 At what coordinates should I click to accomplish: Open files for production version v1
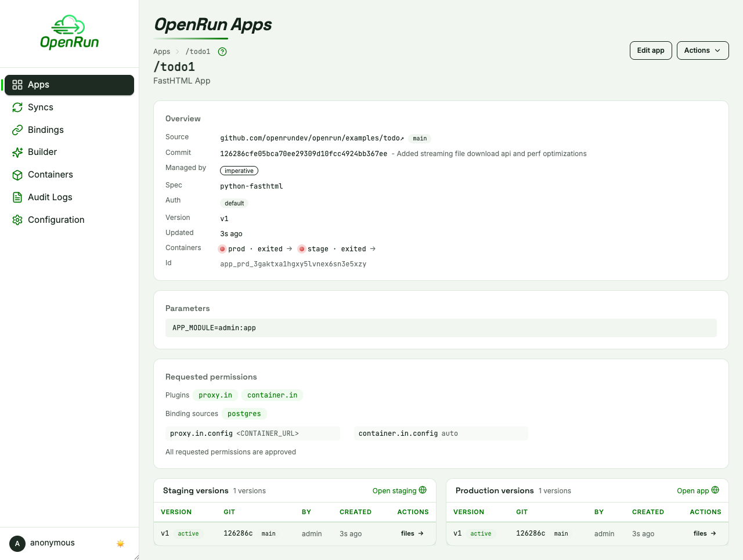[x=705, y=533]
